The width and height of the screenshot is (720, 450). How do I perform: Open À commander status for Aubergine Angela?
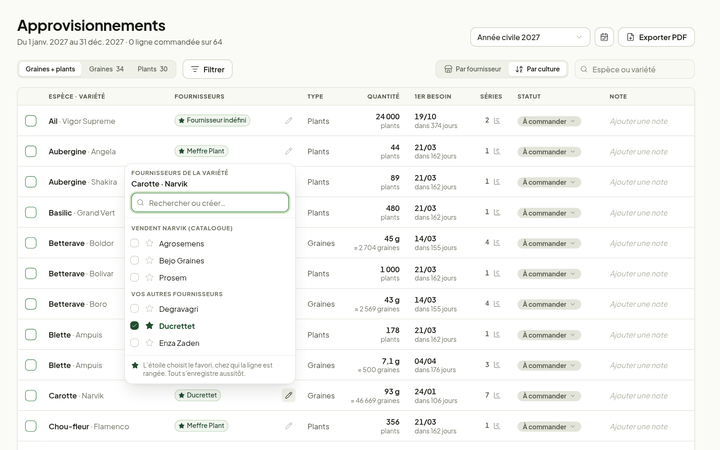coord(549,152)
